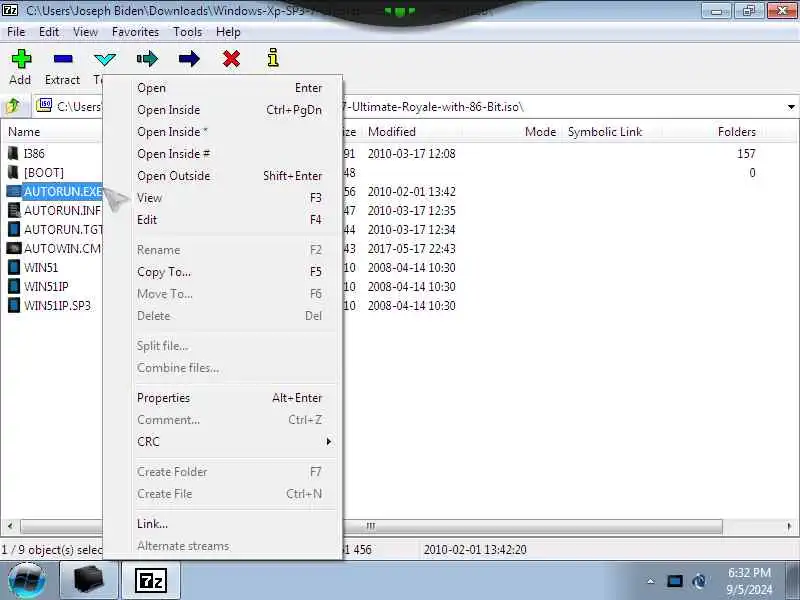Click the horizontal scrollbar left arrow
Viewport: 800px width, 600px height.
[10, 526]
